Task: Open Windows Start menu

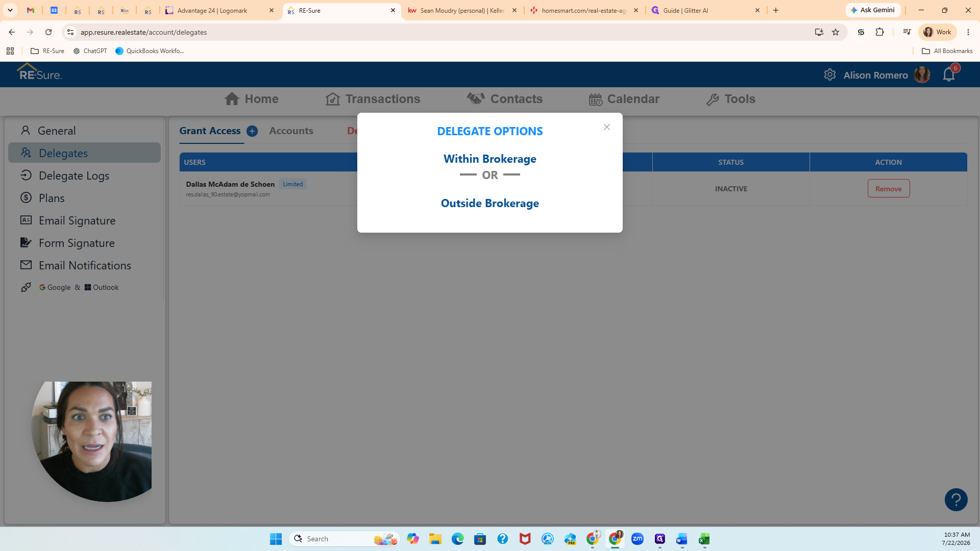Action: (x=276, y=539)
